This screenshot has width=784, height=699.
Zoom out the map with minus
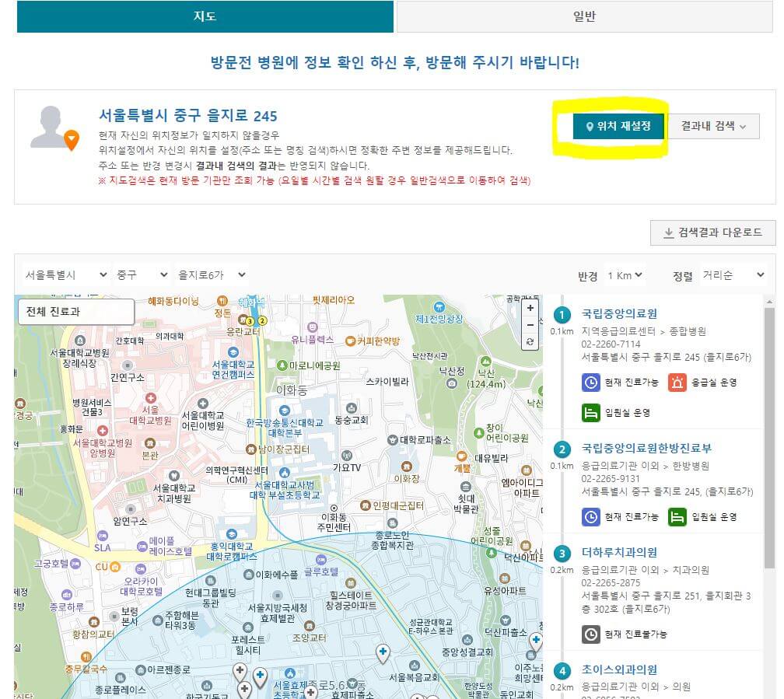click(x=530, y=325)
